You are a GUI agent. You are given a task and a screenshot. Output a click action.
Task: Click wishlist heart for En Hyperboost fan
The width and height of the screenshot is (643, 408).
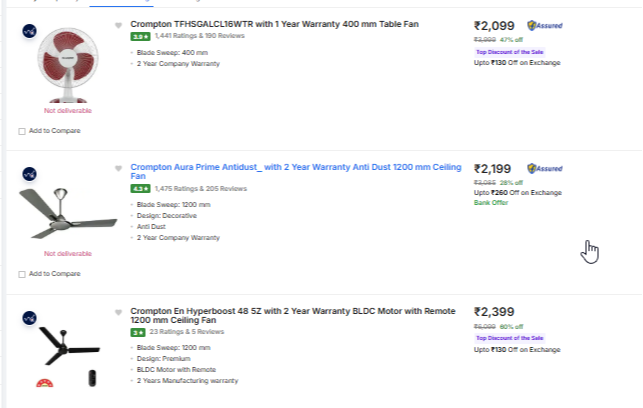click(118, 312)
